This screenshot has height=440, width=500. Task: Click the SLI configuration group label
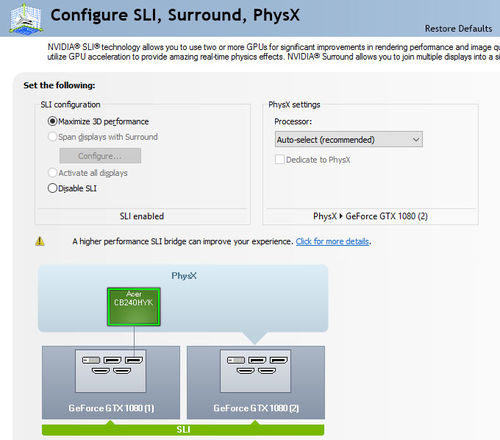[x=70, y=105]
